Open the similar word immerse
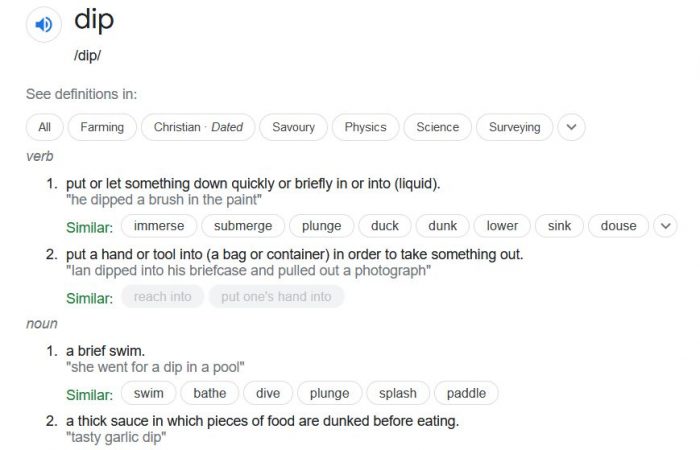Screen dimensions: 700x450 click(x=159, y=226)
